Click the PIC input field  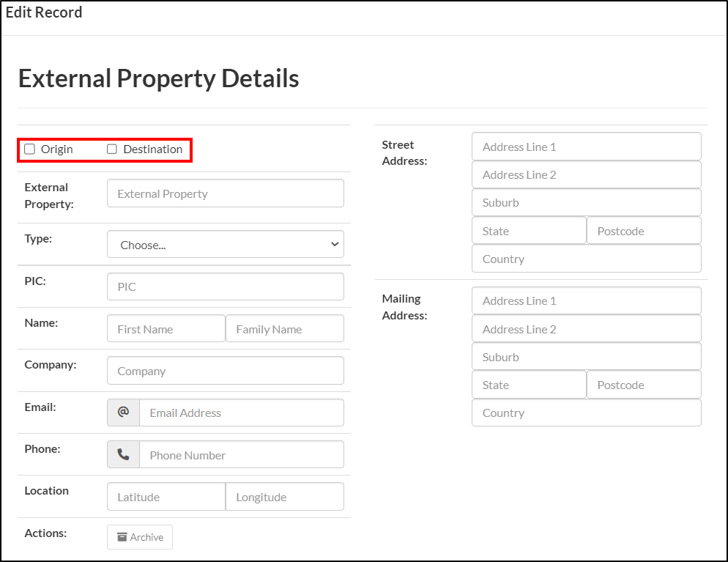[225, 286]
